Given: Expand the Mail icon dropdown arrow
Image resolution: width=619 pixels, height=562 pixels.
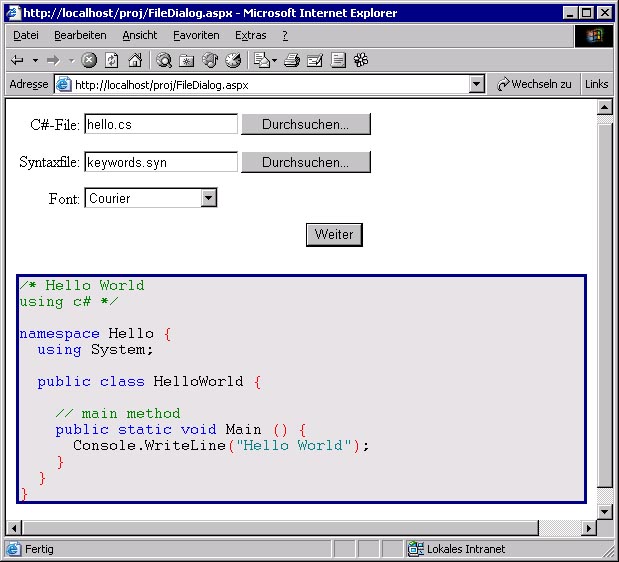Looking at the screenshot, I should pyautogui.click(x=274, y=60).
